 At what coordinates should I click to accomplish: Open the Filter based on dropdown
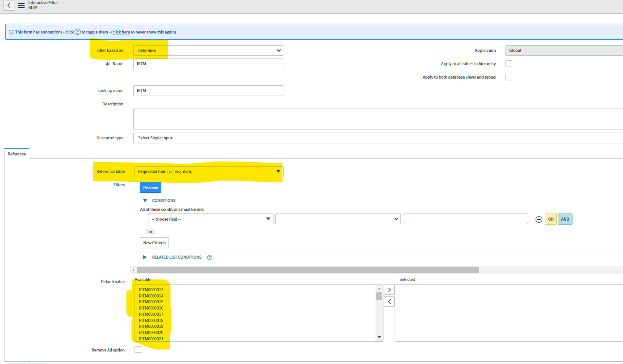208,50
